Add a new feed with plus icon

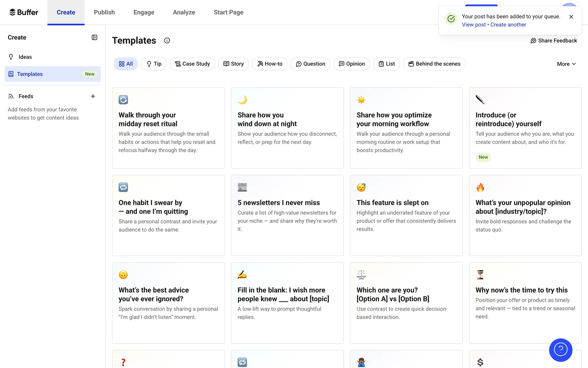point(93,96)
